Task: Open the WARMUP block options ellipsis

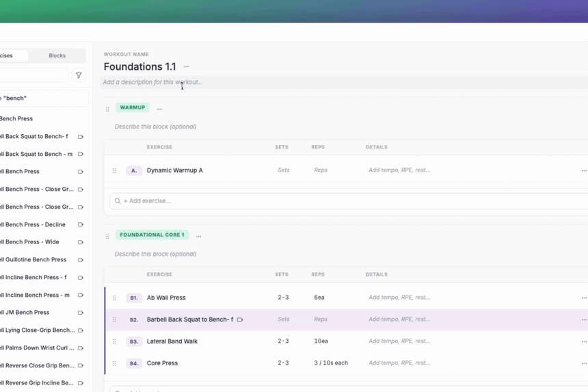Action: (160, 109)
